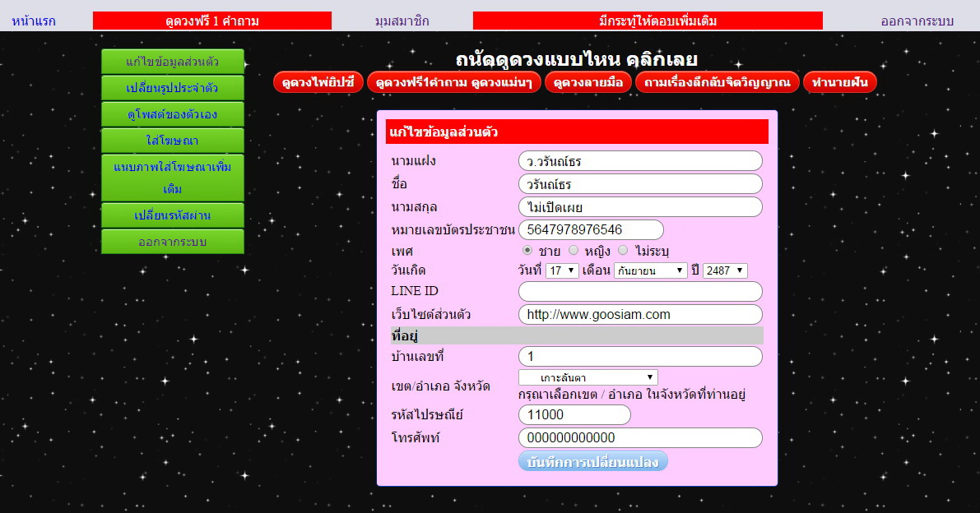Screen dimensions: 980x513
Task: Open the ดูดวงลายมือ red button
Action: coord(589,82)
